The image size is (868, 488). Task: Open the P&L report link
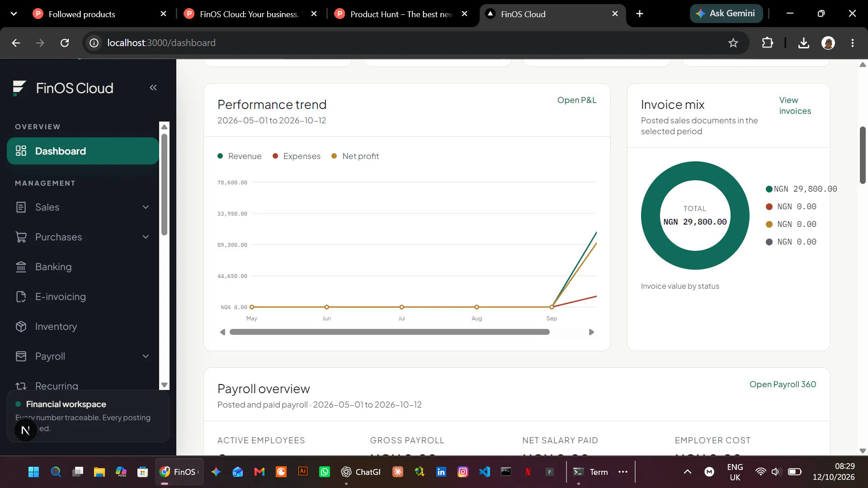click(x=576, y=100)
